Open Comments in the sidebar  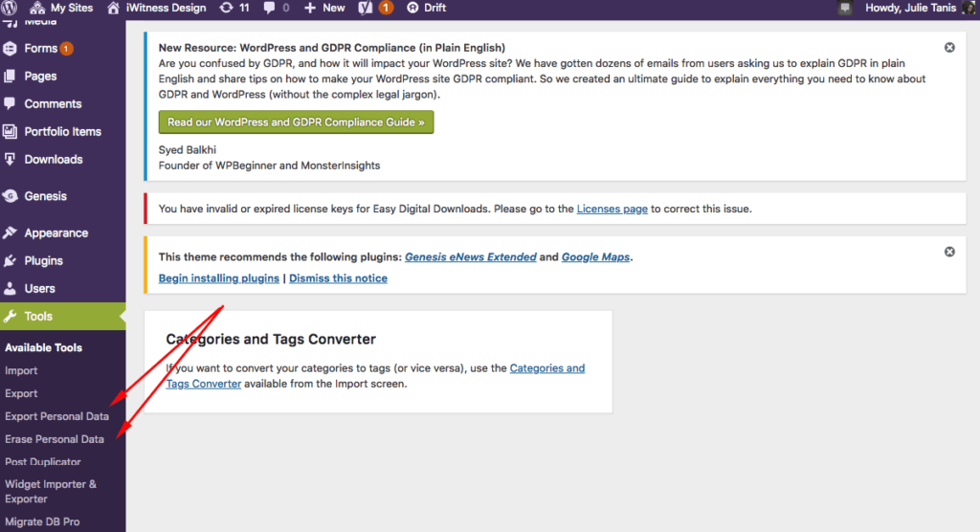[53, 103]
